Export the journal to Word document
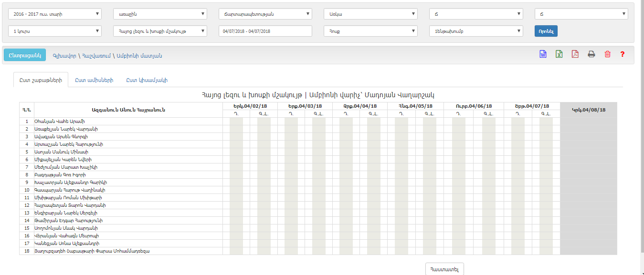Viewport: 644px width, 275px height. click(x=543, y=54)
